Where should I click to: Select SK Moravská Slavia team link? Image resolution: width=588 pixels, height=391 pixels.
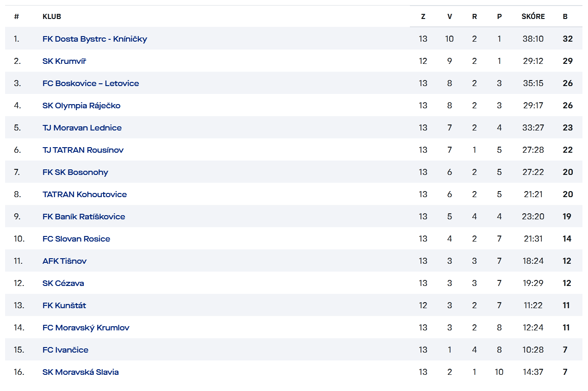pos(80,372)
